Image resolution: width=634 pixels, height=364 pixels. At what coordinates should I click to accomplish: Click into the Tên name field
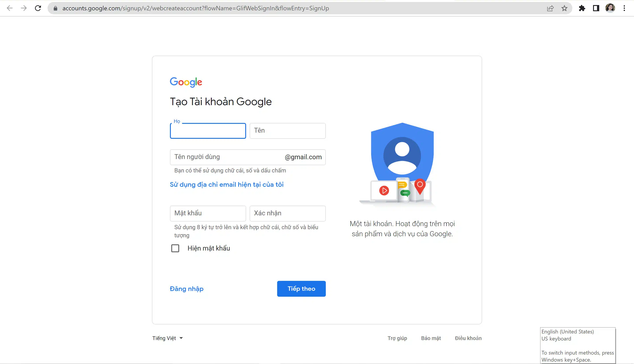[x=288, y=131]
